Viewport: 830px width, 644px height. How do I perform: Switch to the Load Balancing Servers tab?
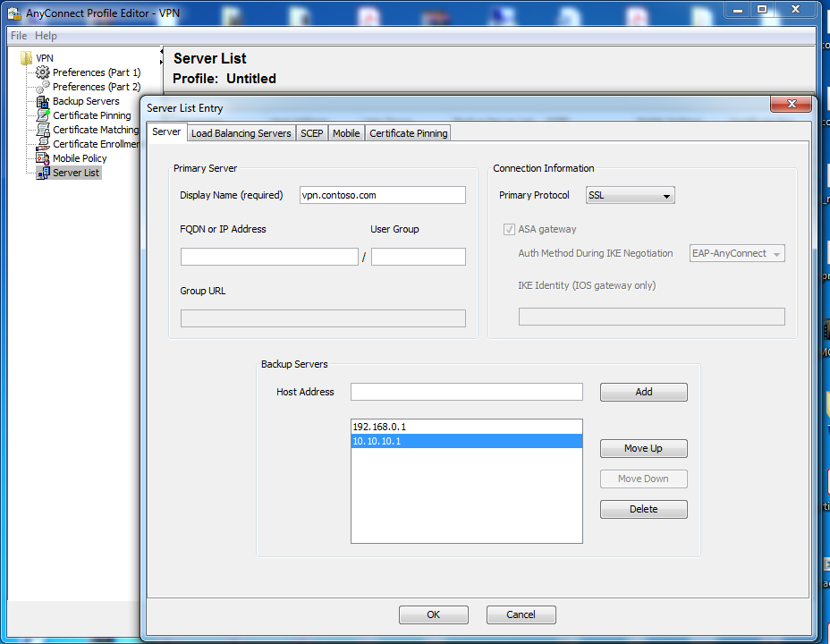241,132
